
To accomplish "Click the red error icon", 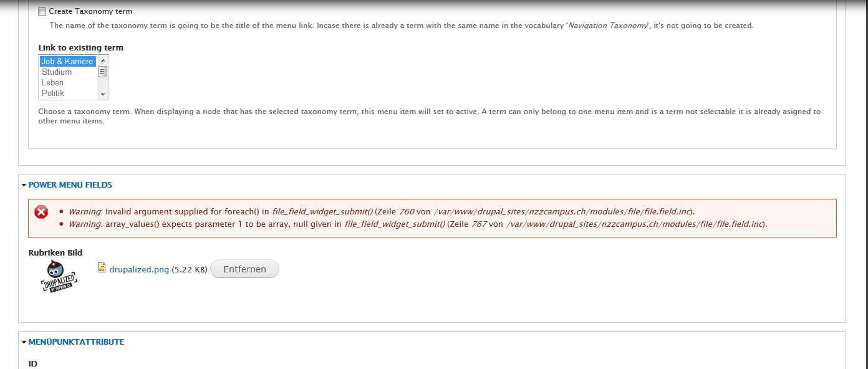I will [41, 212].
